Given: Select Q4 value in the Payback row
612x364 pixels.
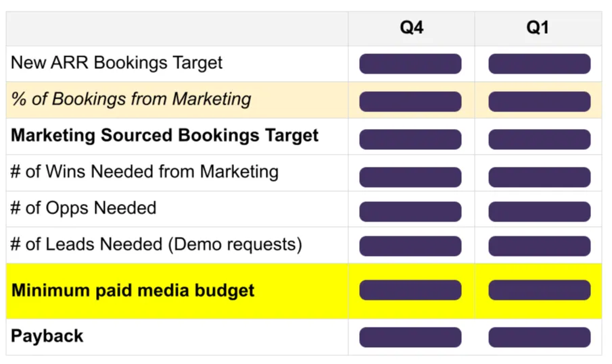Looking at the screenshot, I should tap(410, 337).
